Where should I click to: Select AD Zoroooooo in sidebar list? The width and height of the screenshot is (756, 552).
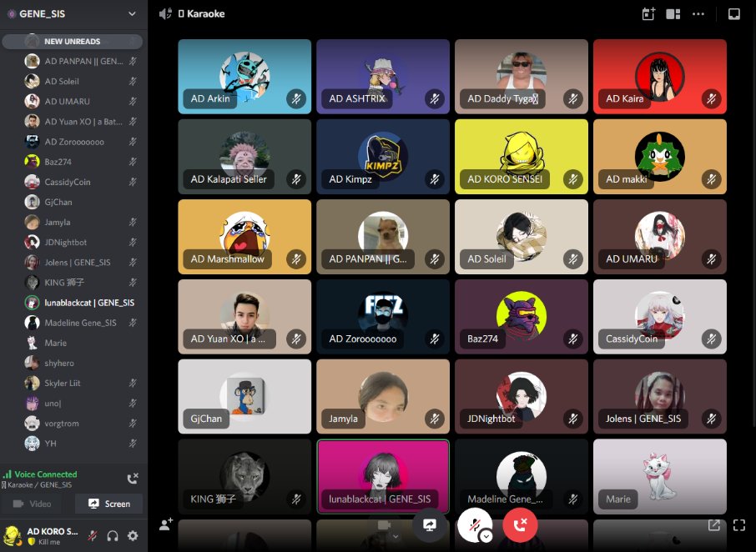tap(81, 142)
